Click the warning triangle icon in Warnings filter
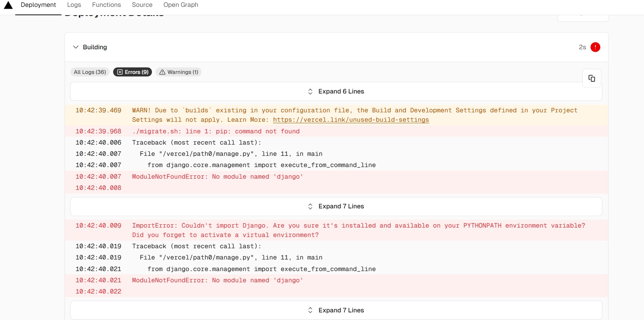This screenshot has width=644, height=320. tap(162, 72)
